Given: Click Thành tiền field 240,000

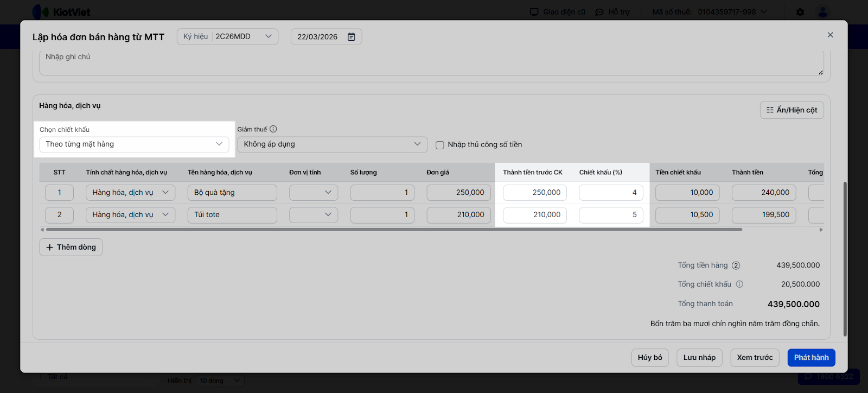Looking at the screenshot, I should coord(764,193).
